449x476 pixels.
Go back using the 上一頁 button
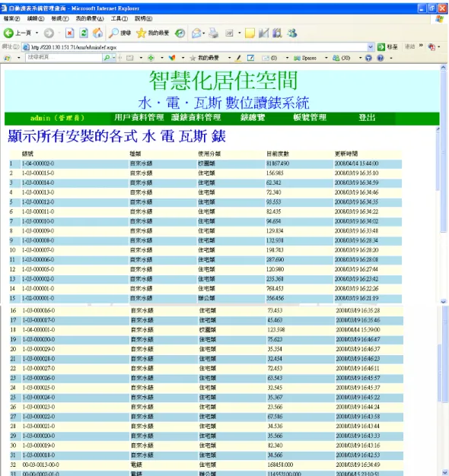(x=17, y=33)
